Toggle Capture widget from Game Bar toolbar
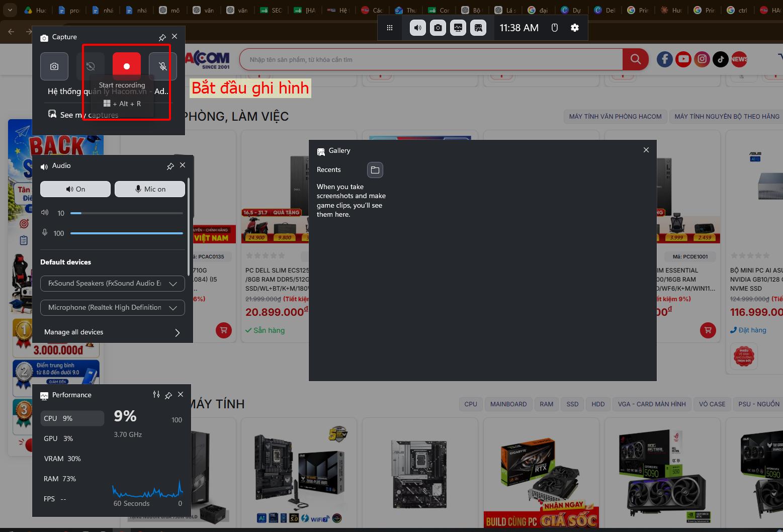783x532 pixels. 438,28
